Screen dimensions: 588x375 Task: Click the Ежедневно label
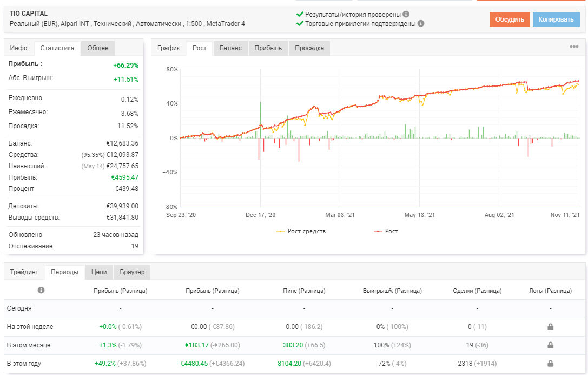click(x=25, y=98)
